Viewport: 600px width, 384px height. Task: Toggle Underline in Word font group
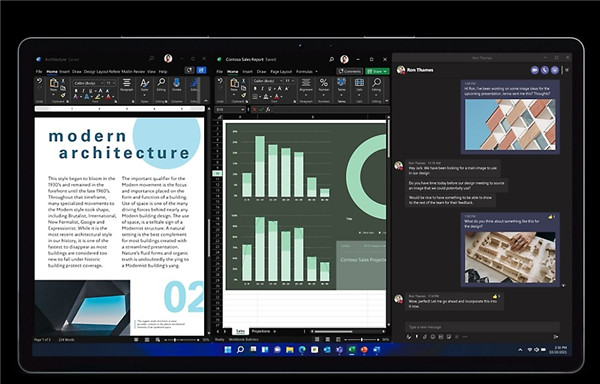tap(90, 91)
